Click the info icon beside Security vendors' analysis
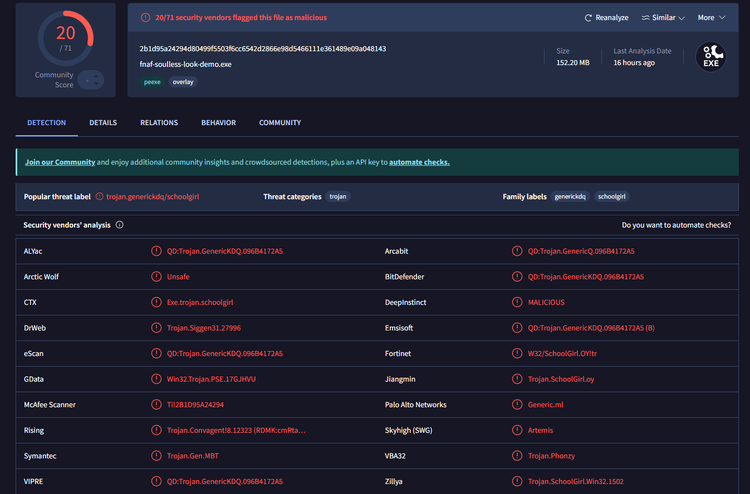 (x=120, y=225)
